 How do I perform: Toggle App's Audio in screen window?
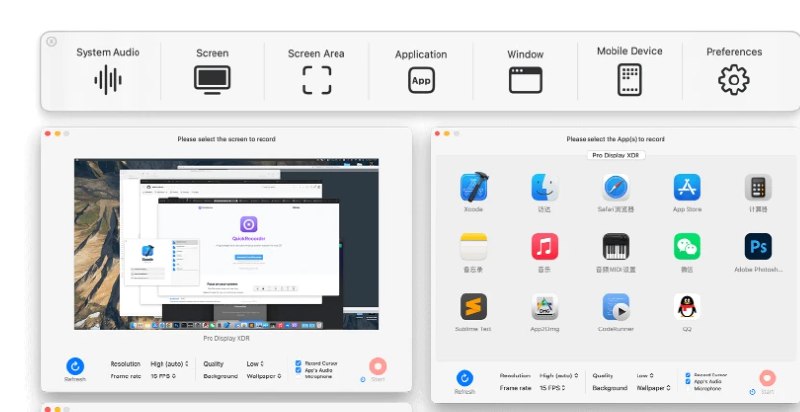tap(298, 370)
